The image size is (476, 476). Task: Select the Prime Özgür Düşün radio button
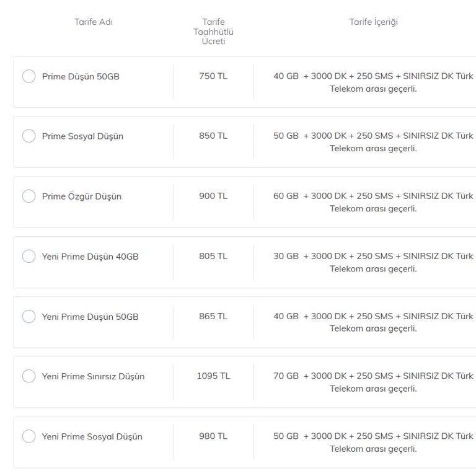coord(29,196)
